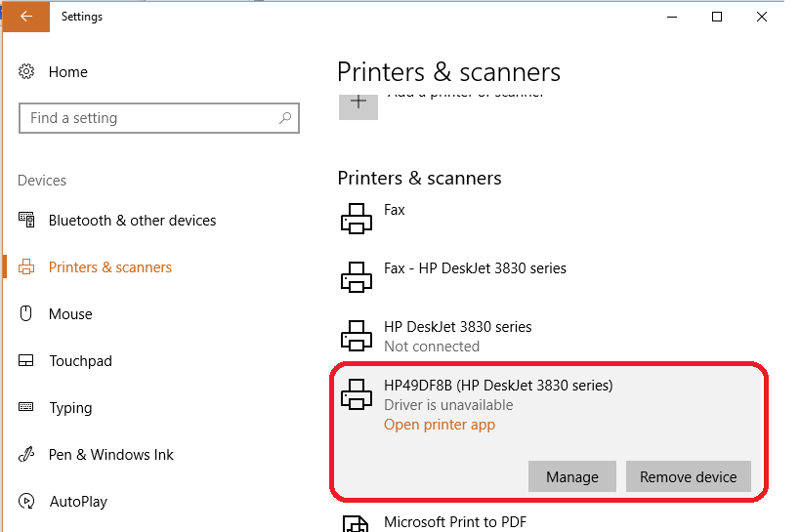Click the search magnifier icon
The height and width of the screenshot is (532, 800).
(285, 118)
